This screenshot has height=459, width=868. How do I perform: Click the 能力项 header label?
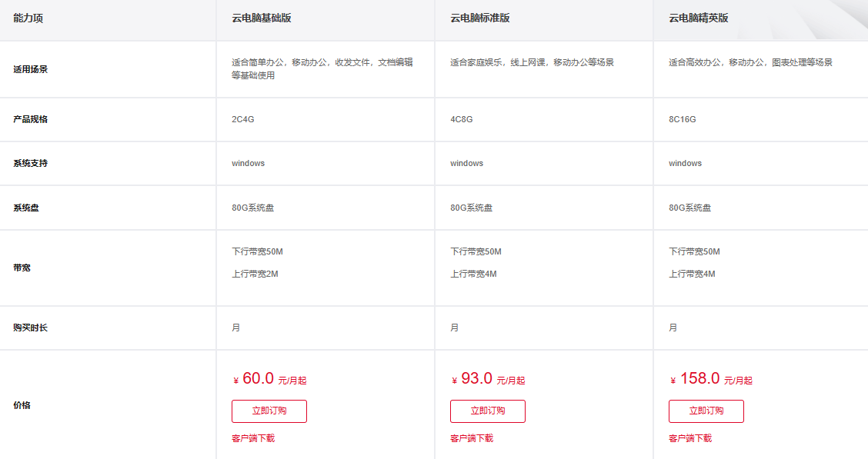pos(28,18)
